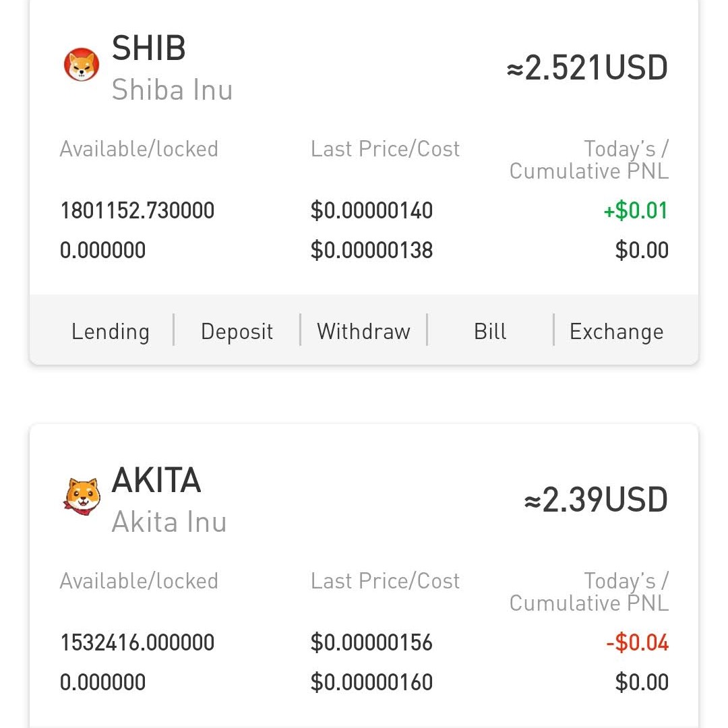Tap the ≈2.39USD balance value
Viewport: 728px width, 728px height.
tap(596, 500)
